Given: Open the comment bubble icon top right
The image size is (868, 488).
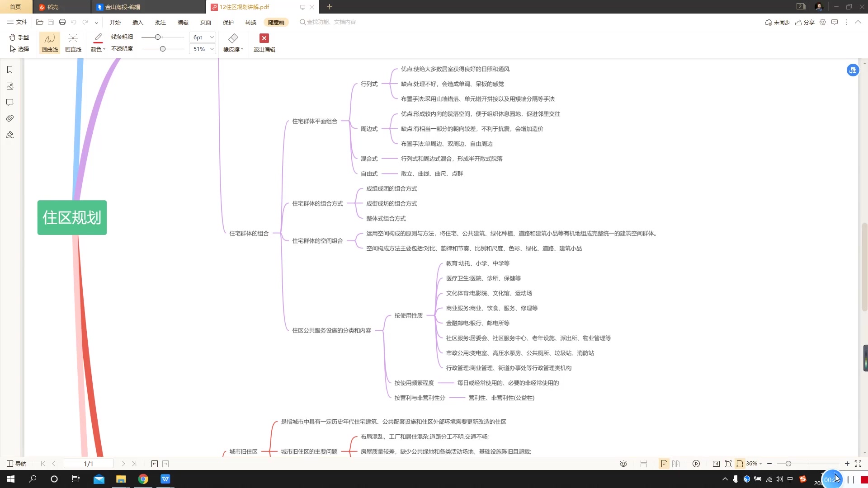Looking at the screenshot, I should (835, 22).
